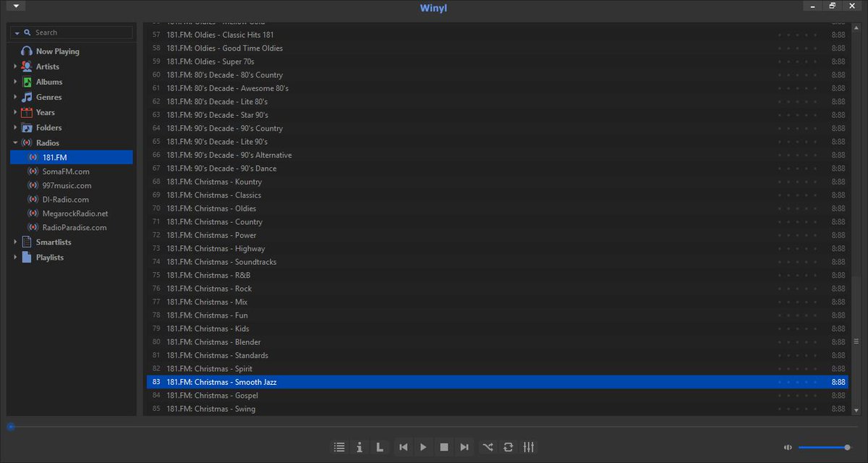Viewport: 868px width, 463px height.
Task: Expand the Years tree node
Action: coord(15,112)
